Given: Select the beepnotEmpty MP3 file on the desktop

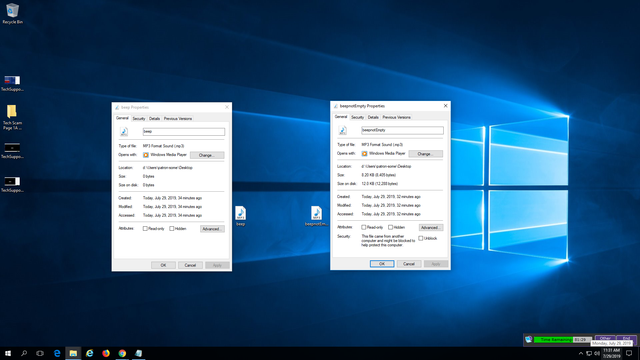Looking at the screenshot, I should pyautogui.click(x=316, y=216).
